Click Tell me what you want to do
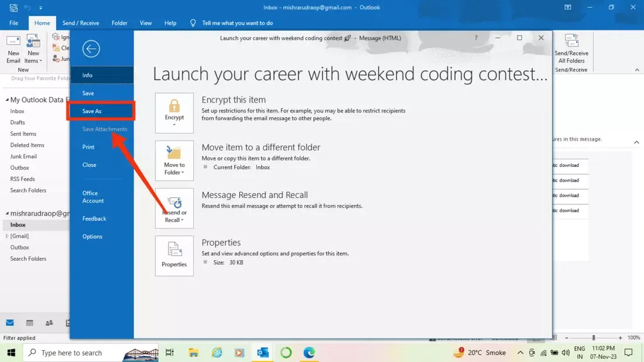The height and width of the screenshot is (362, 644). 237,23
